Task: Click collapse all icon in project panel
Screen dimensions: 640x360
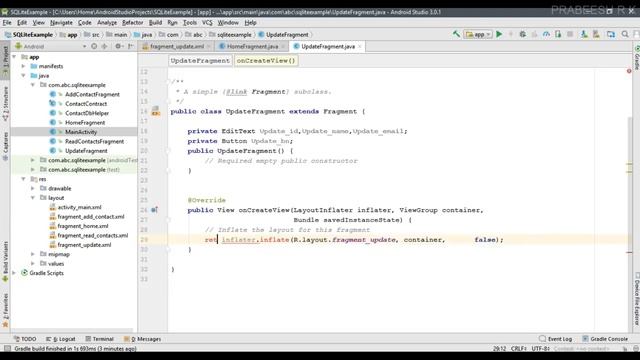Action: tap(104, 47)
